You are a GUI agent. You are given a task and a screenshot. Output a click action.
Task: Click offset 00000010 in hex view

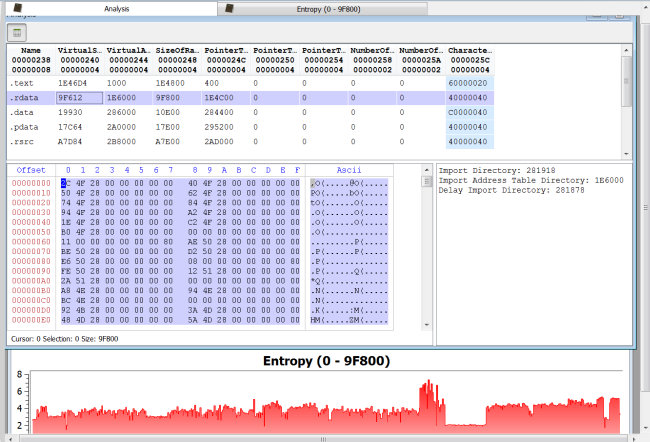(x=31, y=193)
